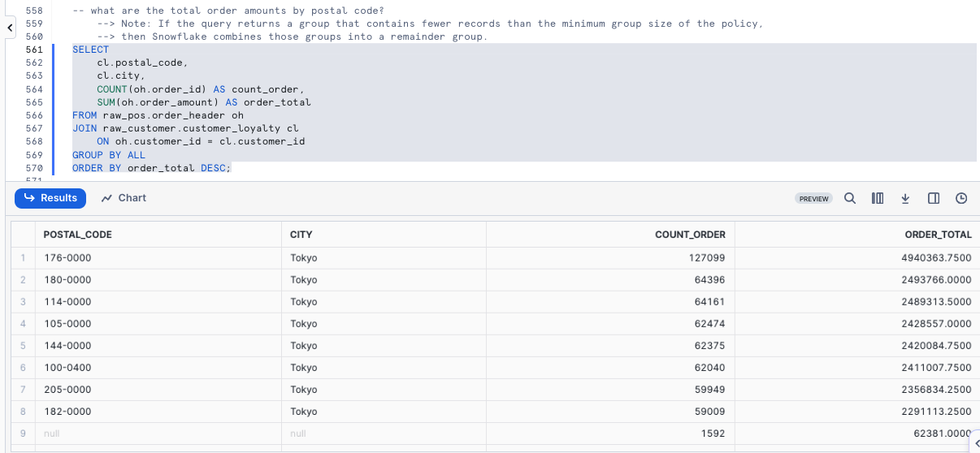The image size is (980, 453).
Task: Click the ORDER_TOTAL column header
Action: (x=938, y=235)
